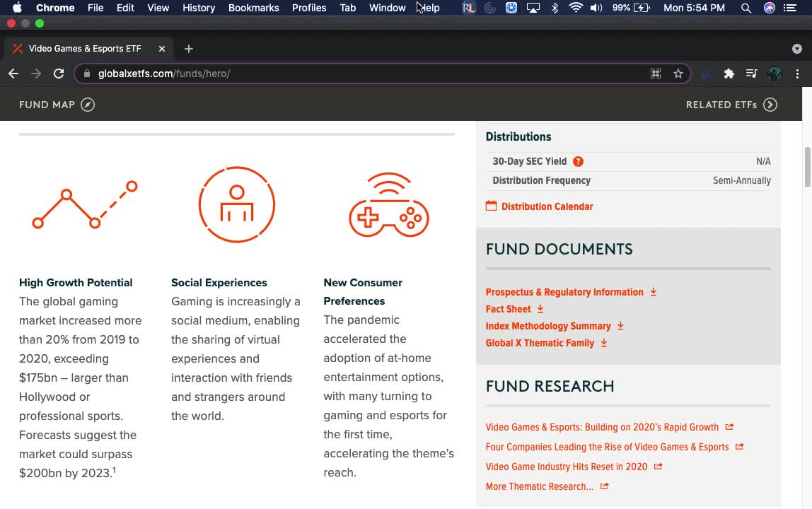The height and width of the screenshot is (509, 812).
Task: Open Video Games & Esports: Building on 2020's Rapid Growth
Action: (610, 427)
